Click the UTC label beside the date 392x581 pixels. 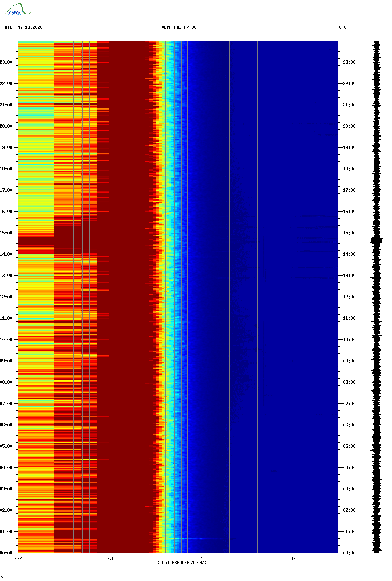(x=9, y=27)
